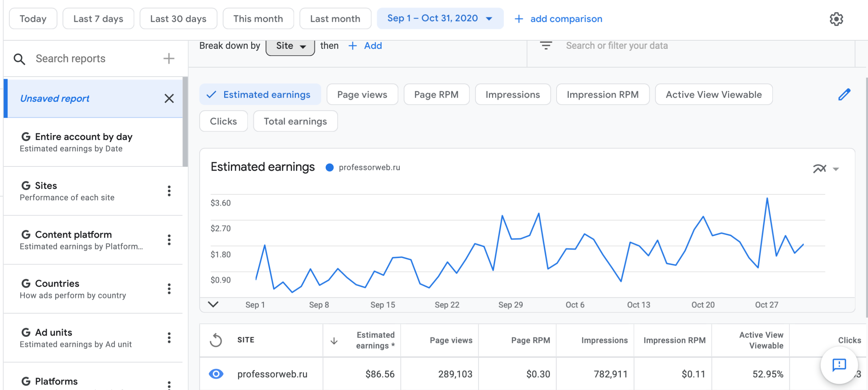868x390 pixels.
Task: Click the sidebar reports scrollbar
Action: pos(185,122)
